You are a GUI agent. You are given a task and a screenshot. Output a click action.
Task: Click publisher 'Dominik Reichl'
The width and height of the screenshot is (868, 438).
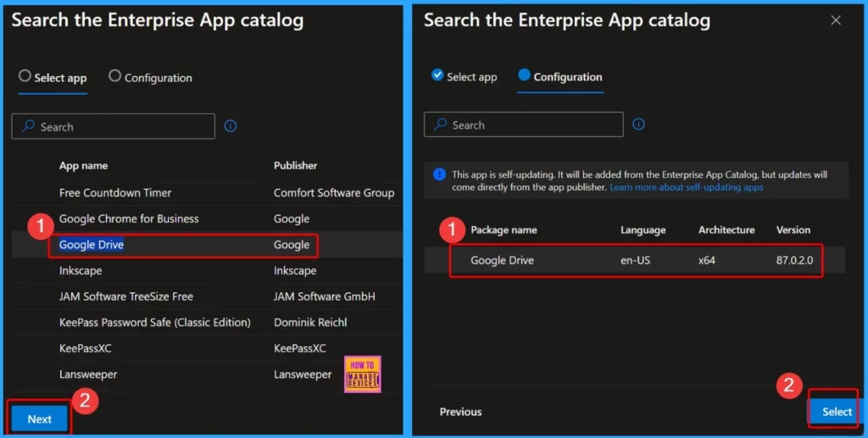[310, 323]
